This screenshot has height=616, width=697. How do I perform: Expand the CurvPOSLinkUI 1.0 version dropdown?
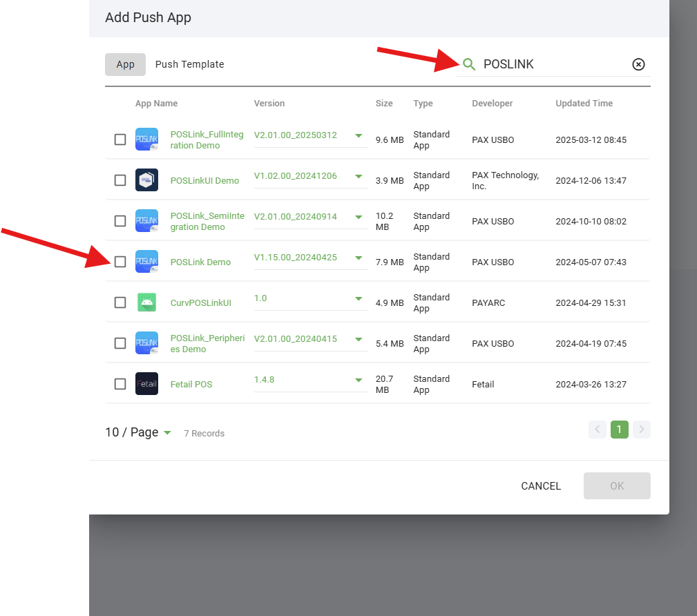pos(311,298)
